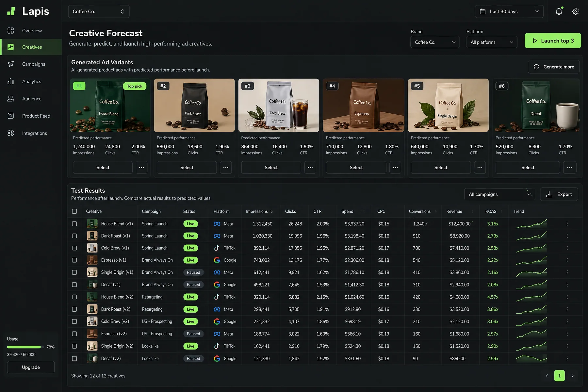588x392 pixels.
Task: Click the Overview grid icon in sidebar
Action: (11, 31)
